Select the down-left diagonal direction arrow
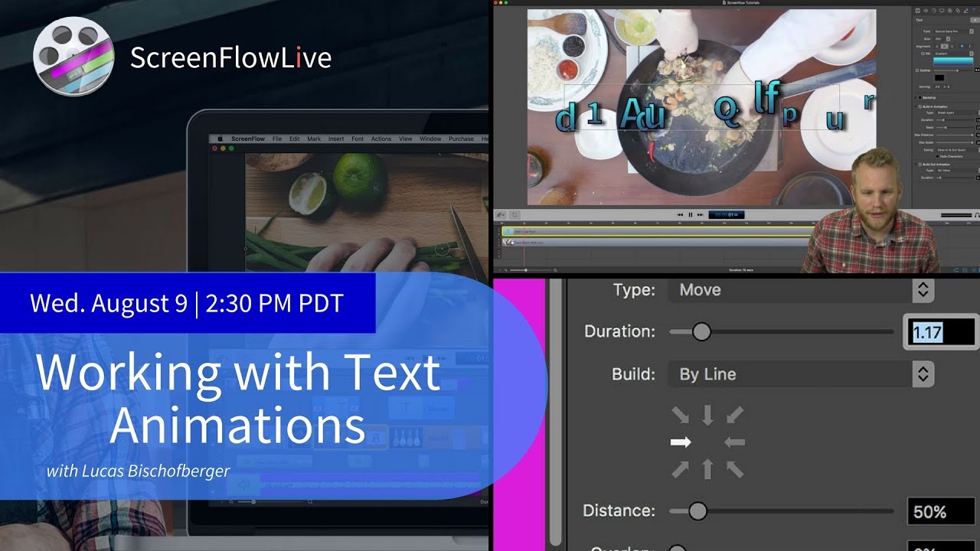The image size is (980, 551). [735, 415]
